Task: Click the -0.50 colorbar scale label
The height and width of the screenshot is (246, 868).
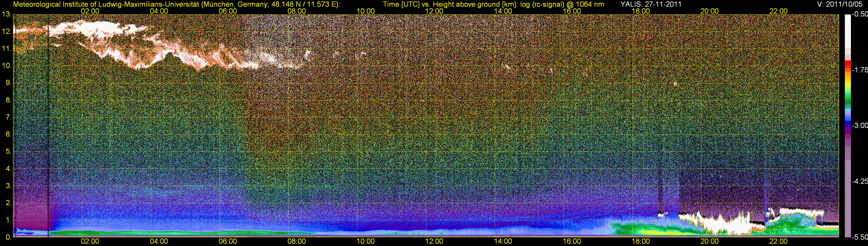Action: tap(860, 14)
